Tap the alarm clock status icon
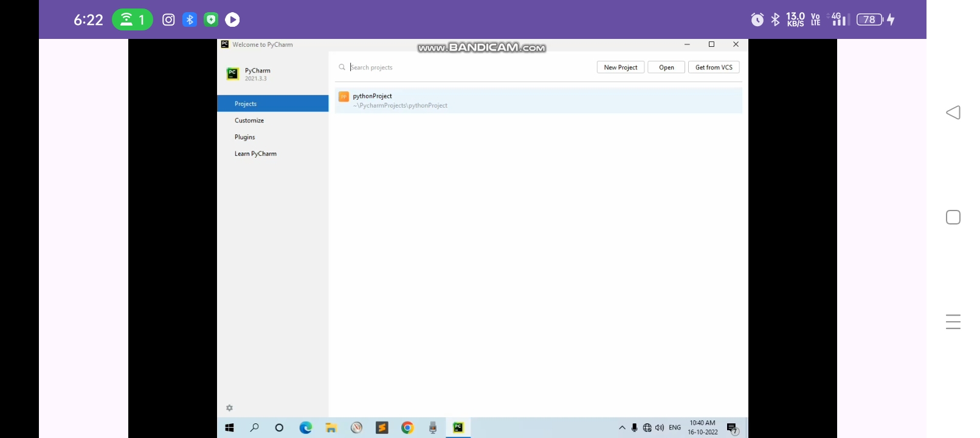This screenshot has height=438, width=980. [x=757, y=19]
